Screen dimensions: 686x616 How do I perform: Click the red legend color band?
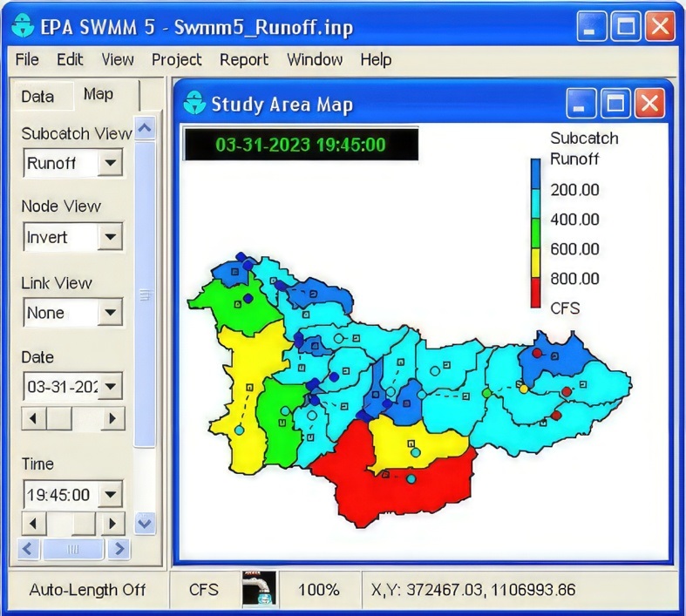pos(535,293)
